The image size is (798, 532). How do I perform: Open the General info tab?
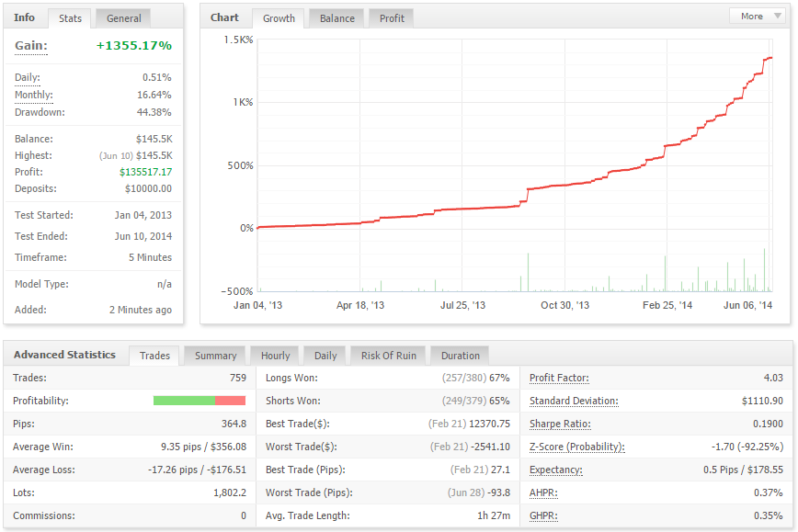(123, 18)
